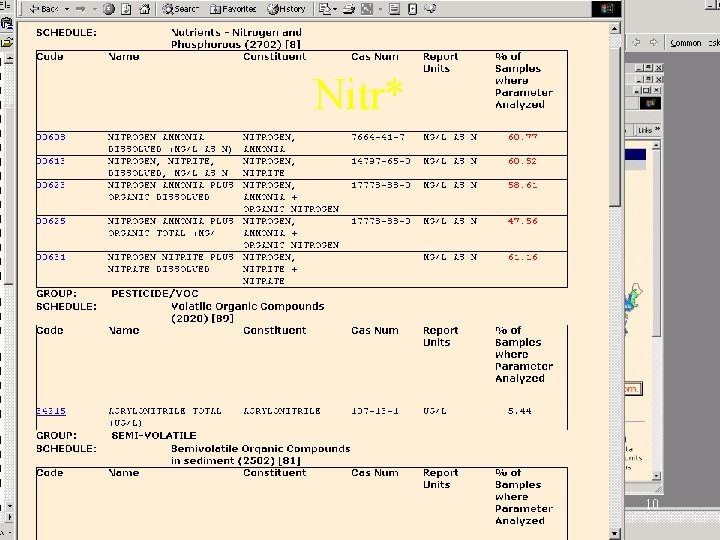Open parameter code link 00623
720x540 pixels.
pyautogui.click(x=51, y=185)
